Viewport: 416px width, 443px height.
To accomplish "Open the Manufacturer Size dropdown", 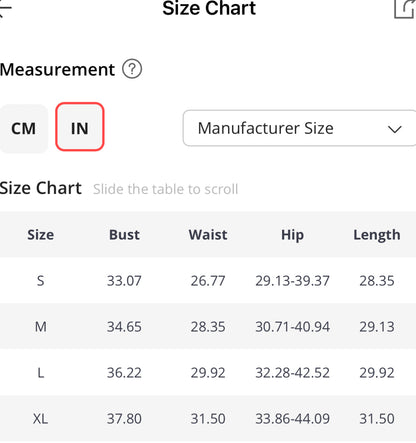I will [x=299, y=128].
